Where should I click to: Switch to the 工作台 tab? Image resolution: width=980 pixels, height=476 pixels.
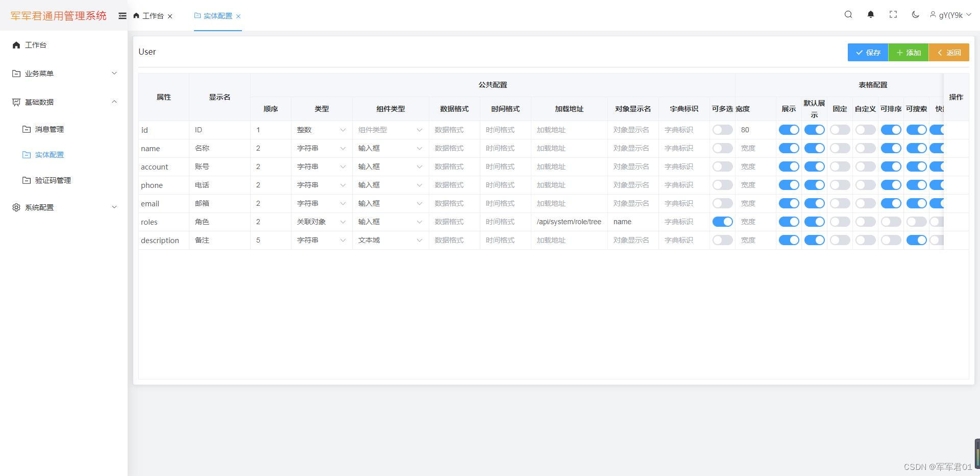click(x=153, y=16)
